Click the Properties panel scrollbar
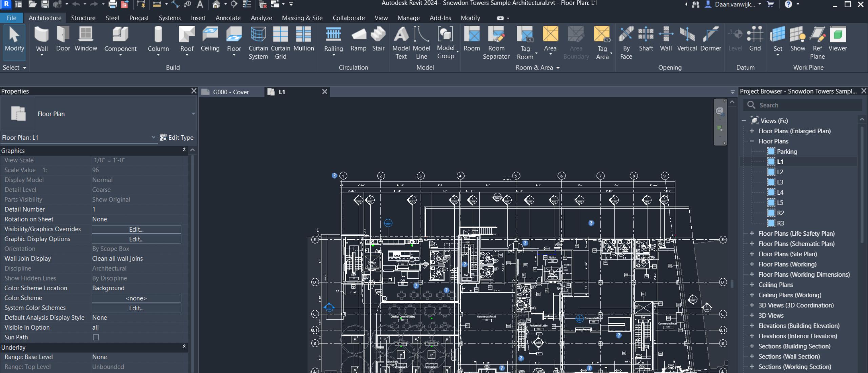 pyautogui.click(x=192, y=261)
